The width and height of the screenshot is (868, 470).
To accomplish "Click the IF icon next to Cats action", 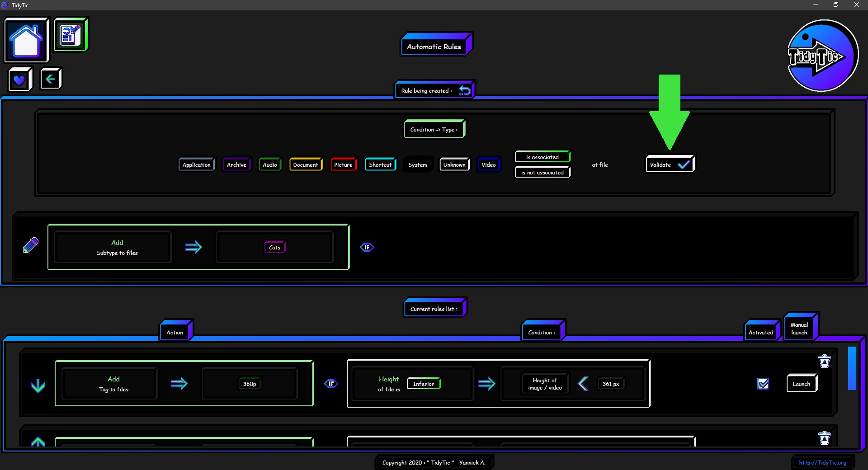I will (x=367, y=247).
